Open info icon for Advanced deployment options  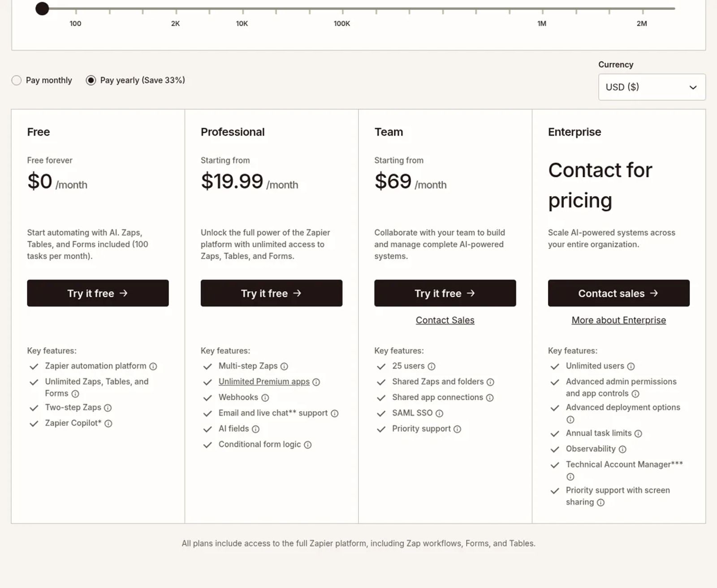570,420
